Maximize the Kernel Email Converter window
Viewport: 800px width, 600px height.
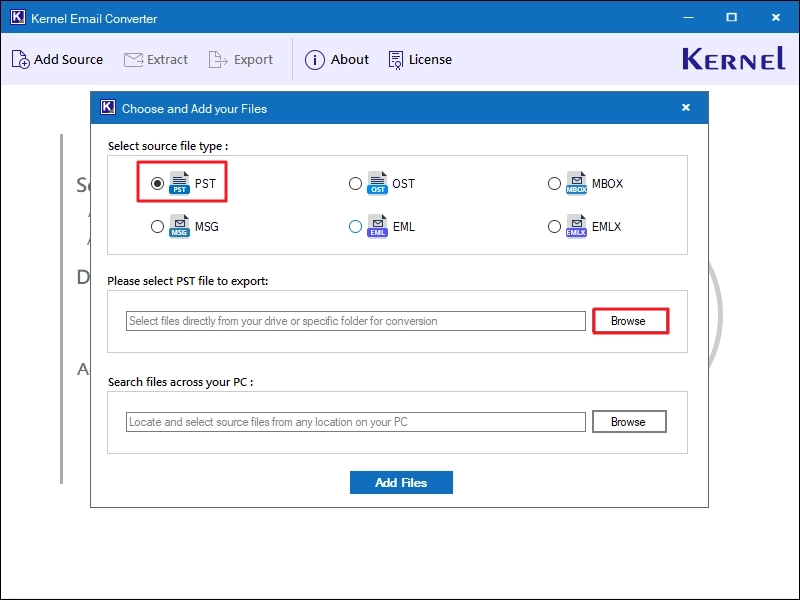pos(731,17)
